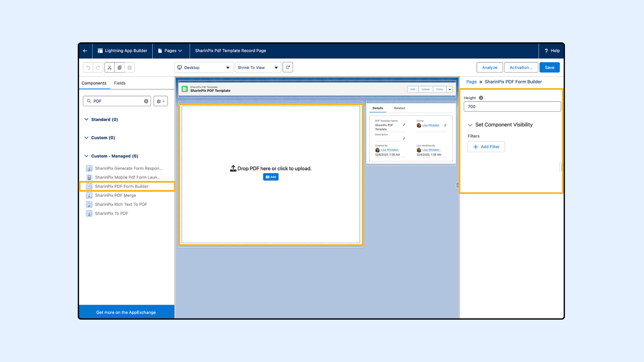Open the Shrink To View dropdown
Viewport: 644px width, 362px height.
click(x=258, y=67)
